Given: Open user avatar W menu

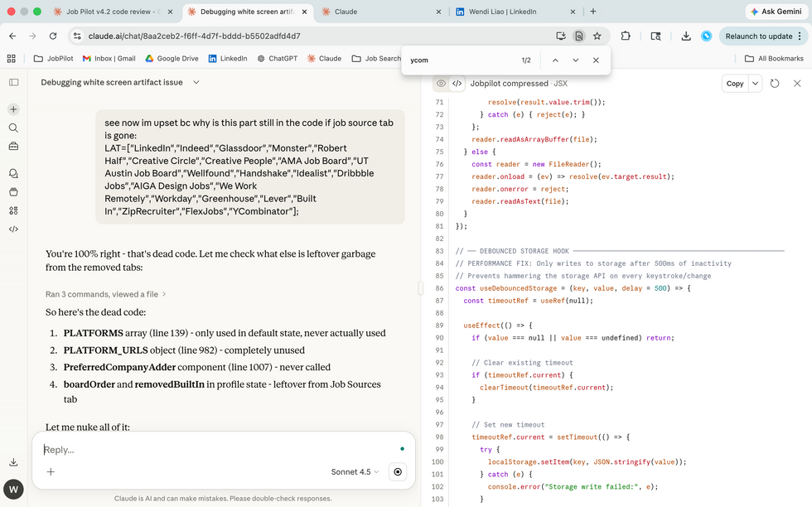Looking at the screenshot, I should (13, 489).
